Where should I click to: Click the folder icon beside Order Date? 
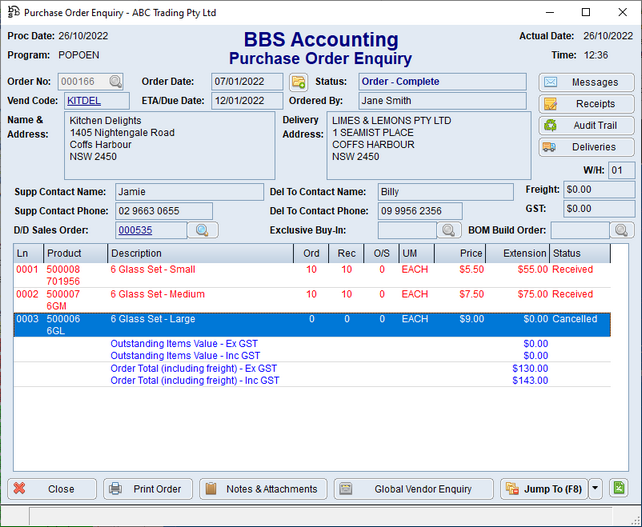[298, 82]
